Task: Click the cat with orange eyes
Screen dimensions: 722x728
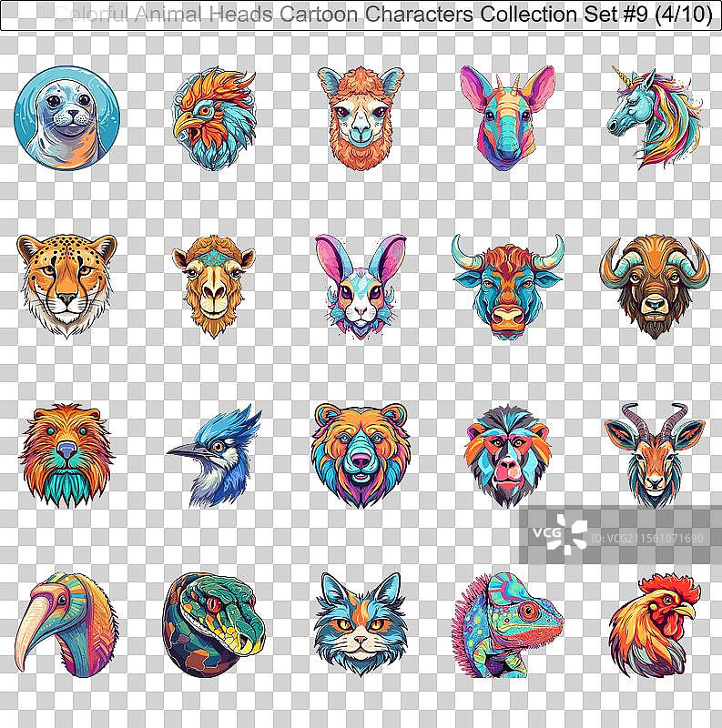Action: point(360,623)
